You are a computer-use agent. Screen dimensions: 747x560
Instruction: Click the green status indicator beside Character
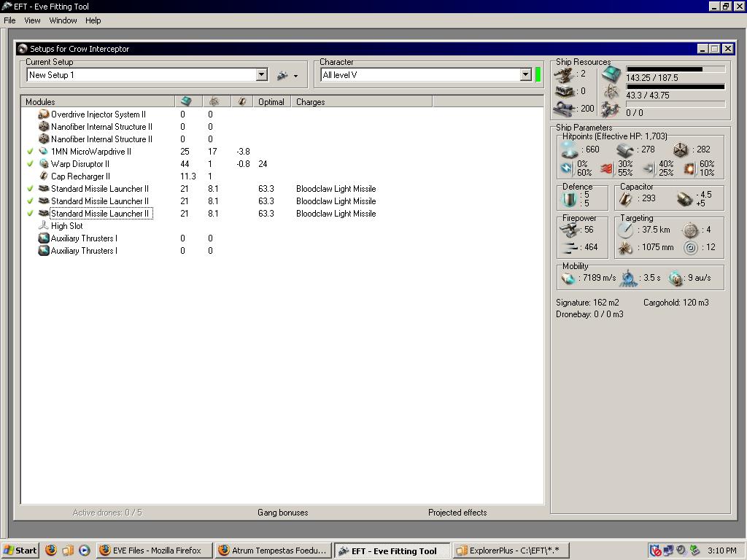tap(538, 75)
